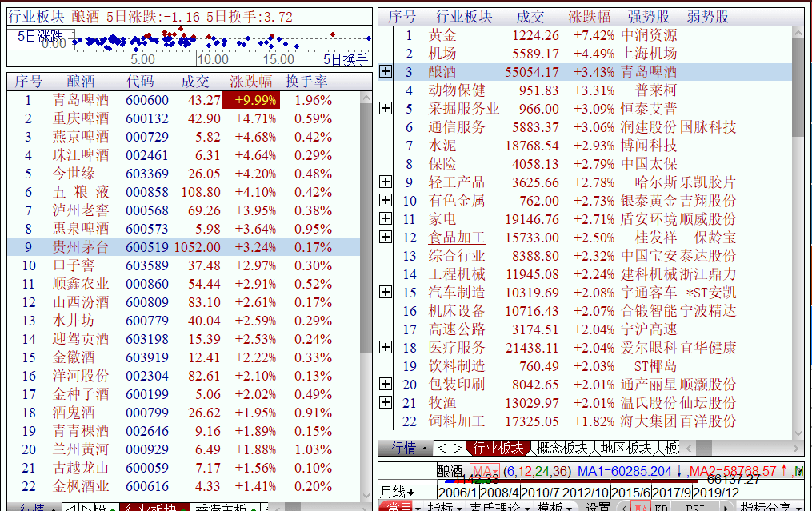
Task: Expand the 有色金属 row plus box
Action: point(386,200)
